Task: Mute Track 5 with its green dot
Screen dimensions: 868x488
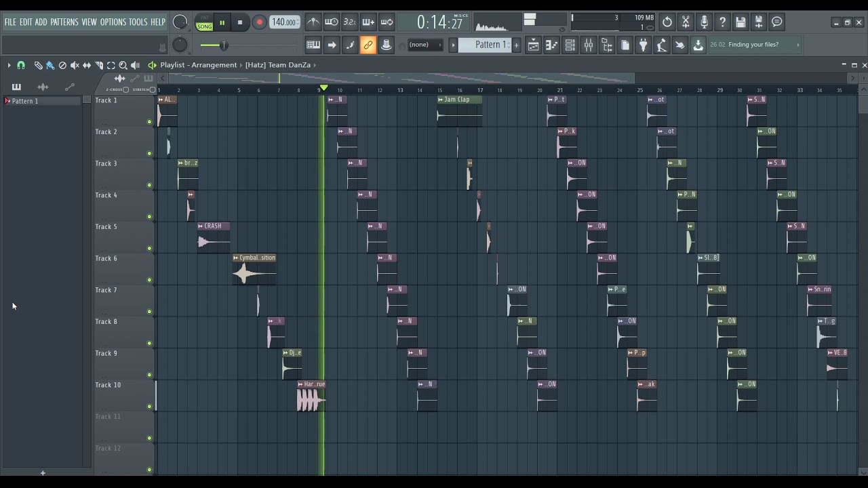Action: coord(149,248)
